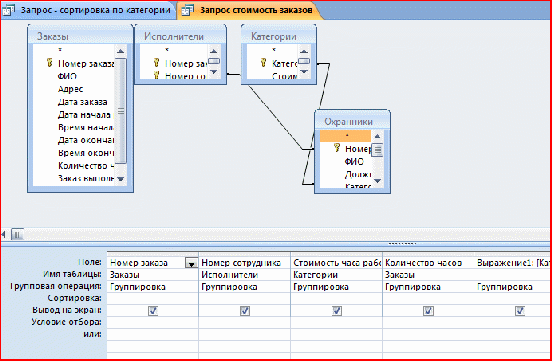Click the criteria cell under the «Номер заказа» column
The image size is (553, 362).
click(152, 322)
